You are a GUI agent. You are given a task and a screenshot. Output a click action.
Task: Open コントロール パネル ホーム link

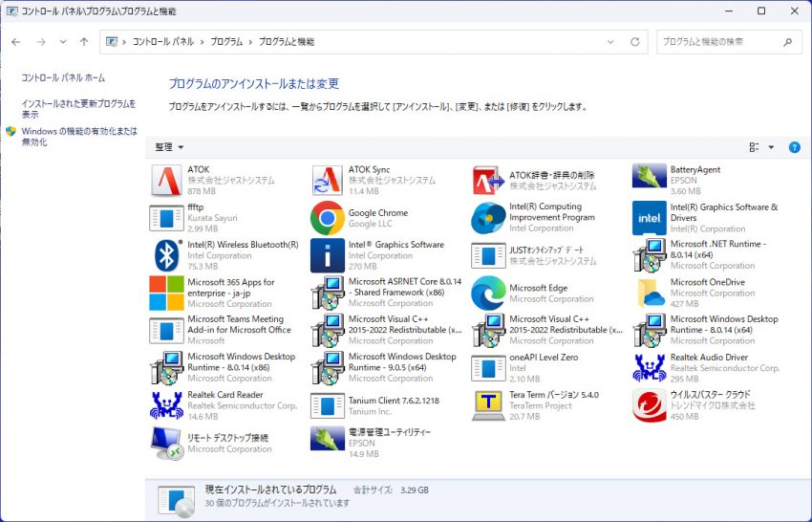63,77
